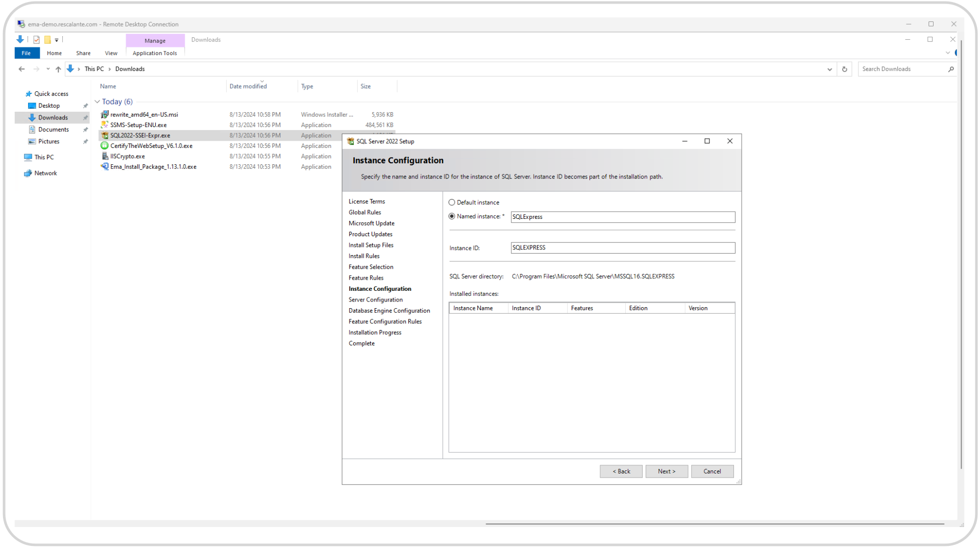
Task: Click the pin icon beside Documents
Action: click(x=85, y=130)
